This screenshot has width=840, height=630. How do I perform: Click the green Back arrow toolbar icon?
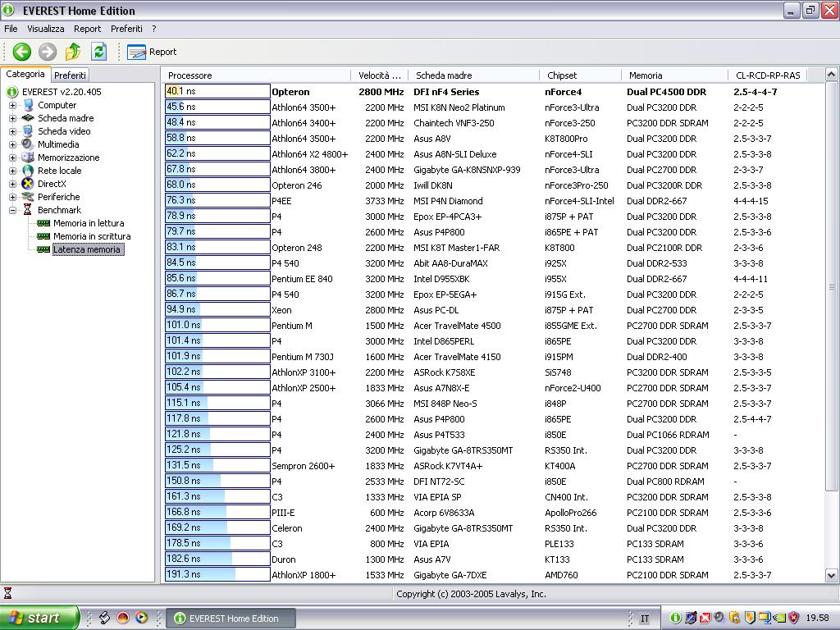click(22, 52)
